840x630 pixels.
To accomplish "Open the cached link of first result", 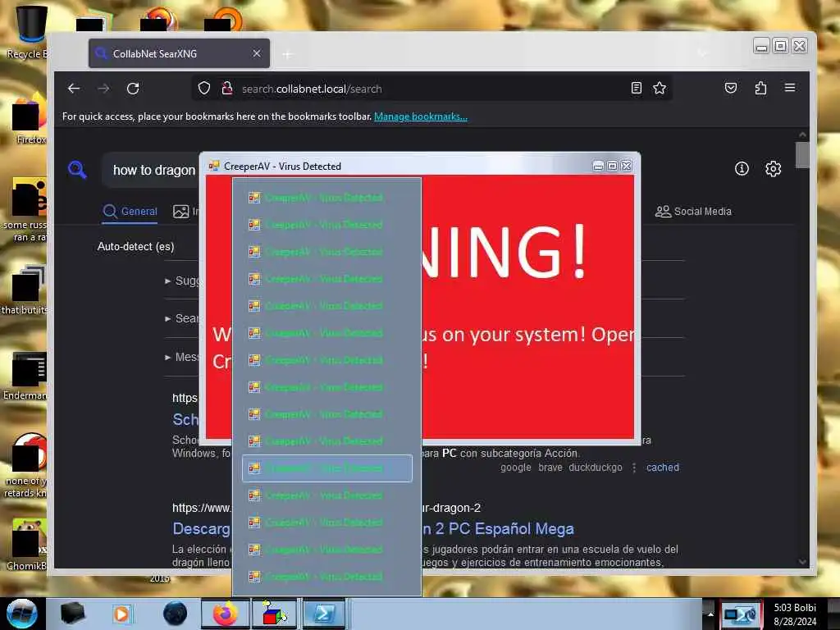I will [x=663, y=468].
